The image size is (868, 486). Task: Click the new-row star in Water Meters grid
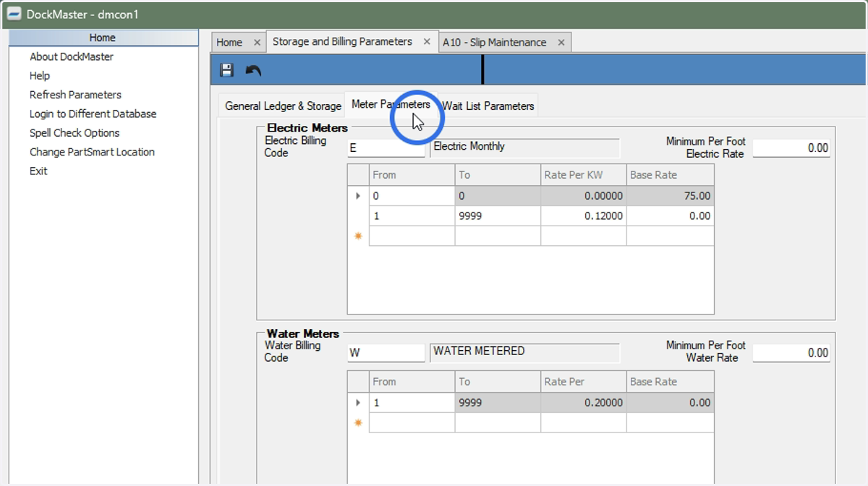[358, 422]
